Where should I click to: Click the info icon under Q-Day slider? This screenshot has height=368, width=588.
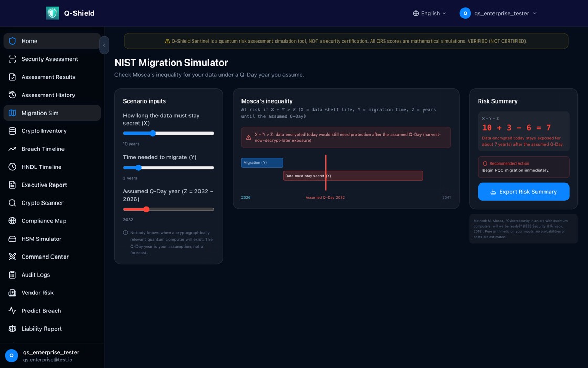pyautogui.click(x=125, y=233)
